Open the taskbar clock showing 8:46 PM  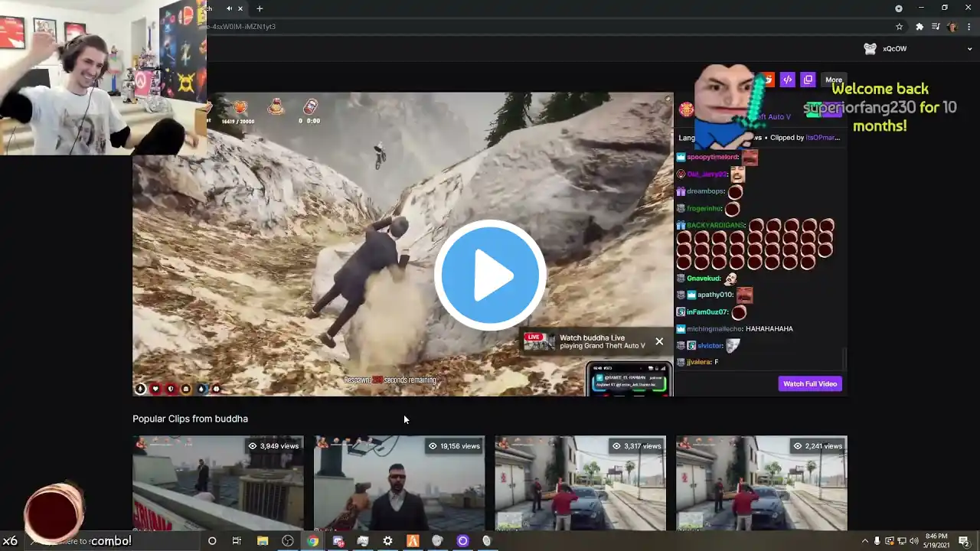click(x=936, y=541)
